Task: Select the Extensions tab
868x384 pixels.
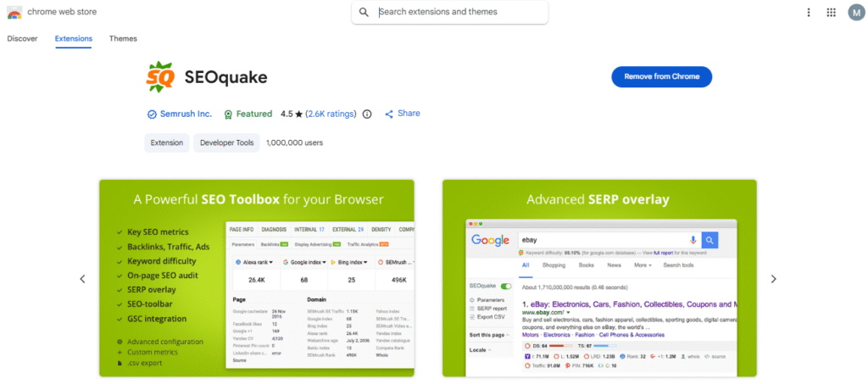Action: [73, 39]
